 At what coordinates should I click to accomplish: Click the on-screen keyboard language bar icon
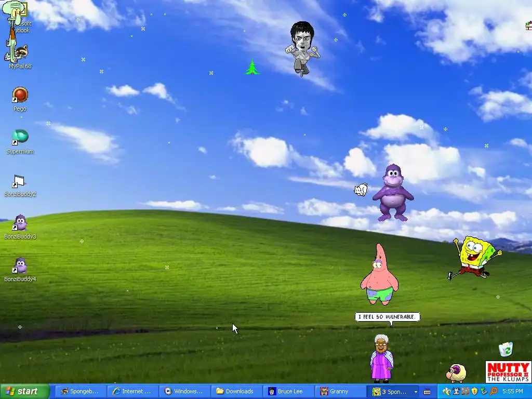point(427,392)
